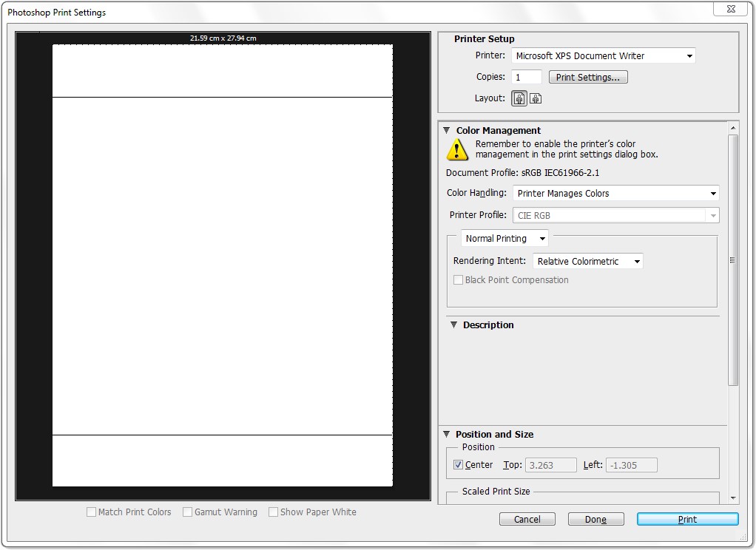The image size is (756, 550).
Task: Enable Match Print Colors checkbox
Action: (x=92, y=512)
